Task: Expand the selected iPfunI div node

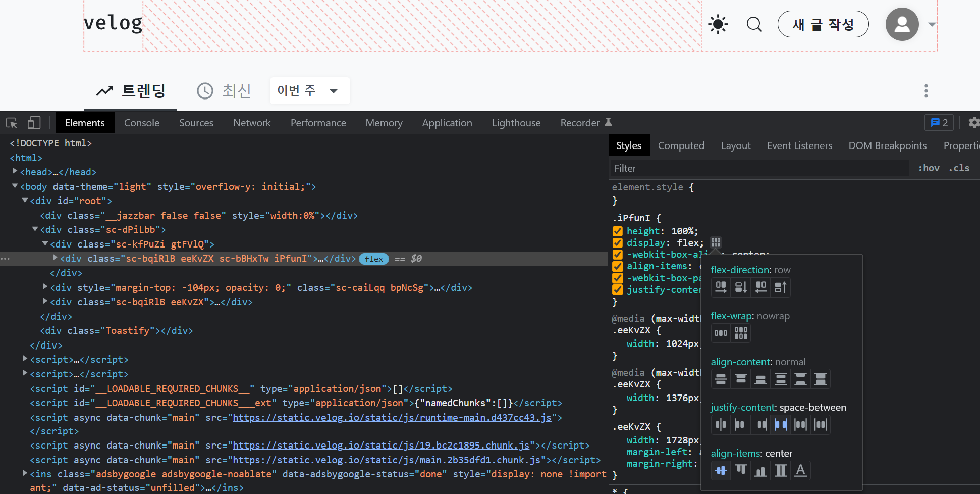Action: [55, 258]
